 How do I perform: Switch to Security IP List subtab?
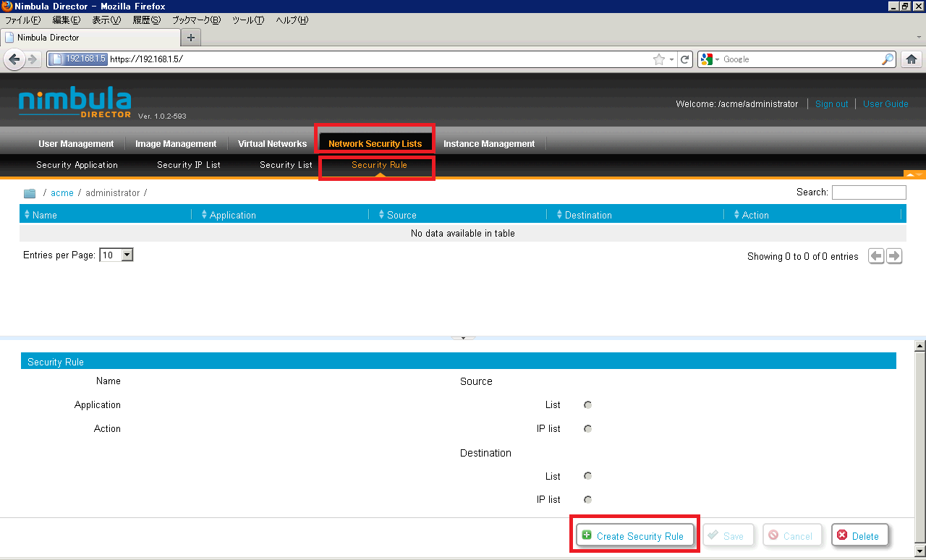click(189, 165)
